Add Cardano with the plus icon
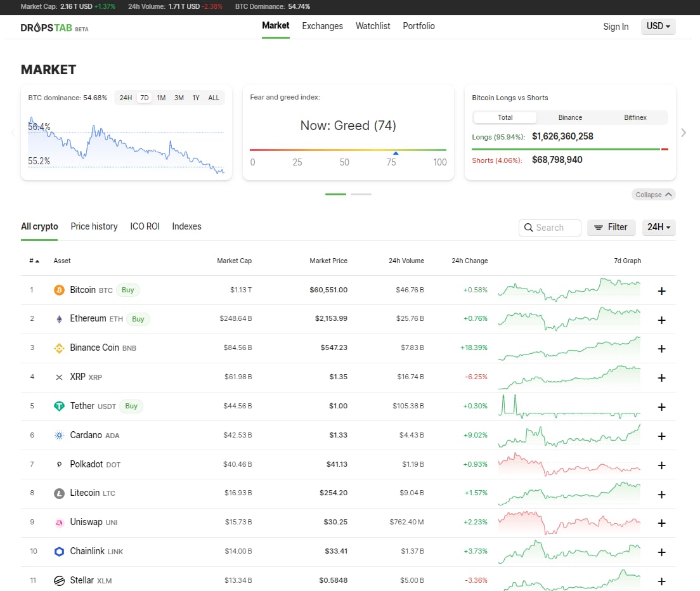Screen dimensions: 700x591 661,436
